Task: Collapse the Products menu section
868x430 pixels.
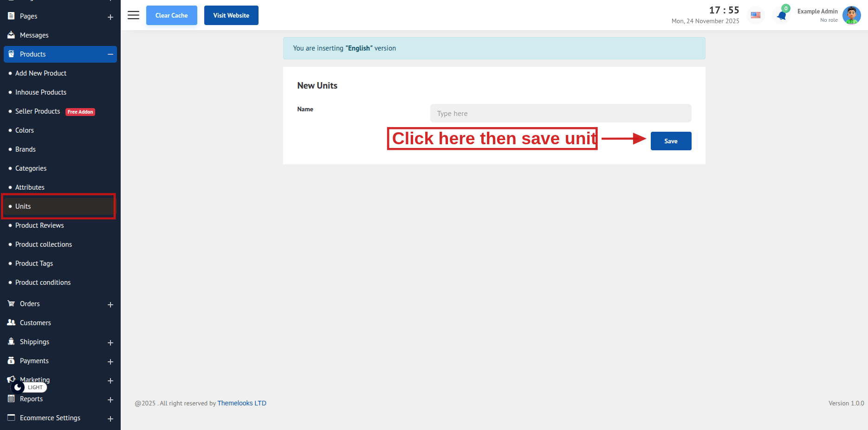Action: point(110,54)
